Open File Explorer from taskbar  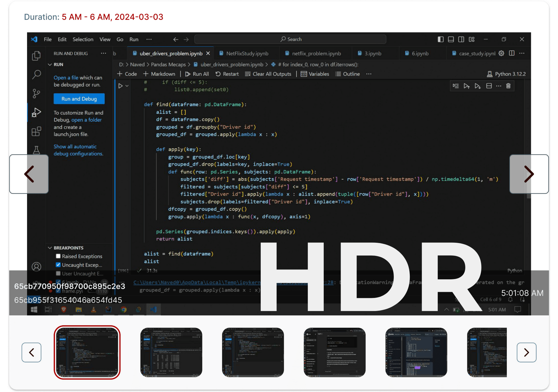(x=78, y=310)
